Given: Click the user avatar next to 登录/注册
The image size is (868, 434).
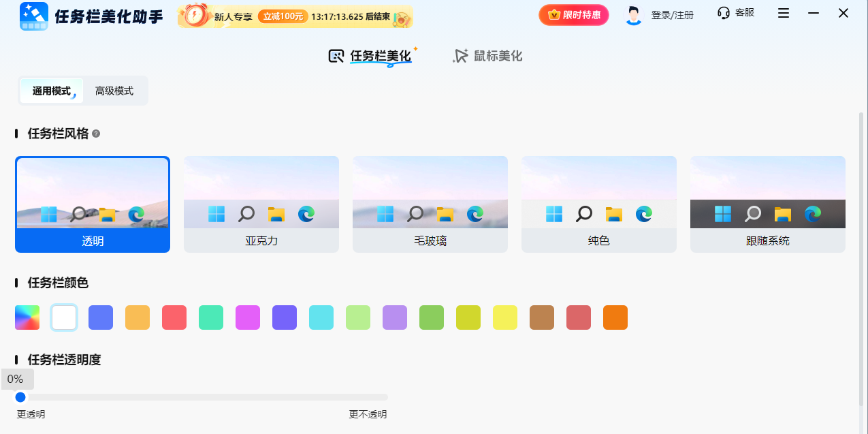Looking at the screenshot, I should pyautogui.click(x=633, y=14).
